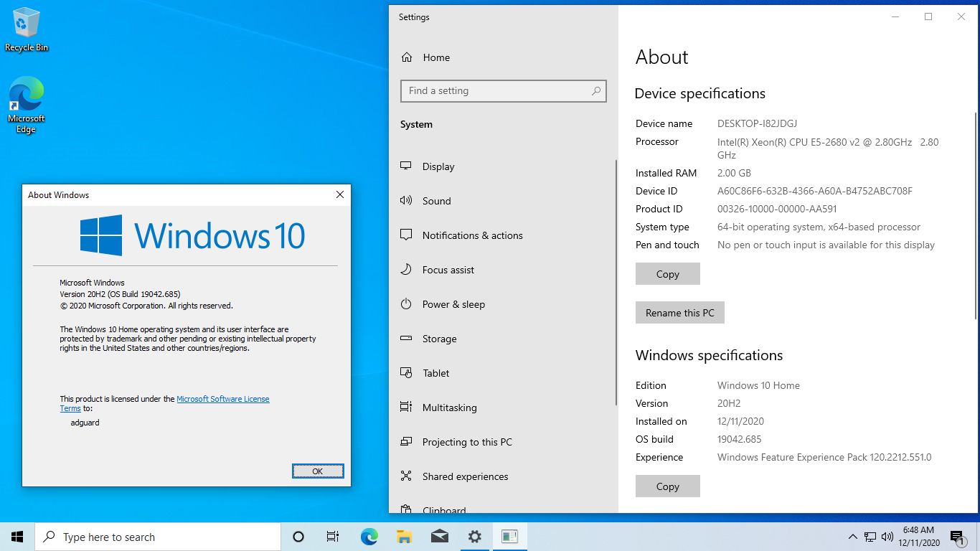Open Cortana circle icon on the taskbar
This screenshot has height=551, width=980.
(298, 537)
